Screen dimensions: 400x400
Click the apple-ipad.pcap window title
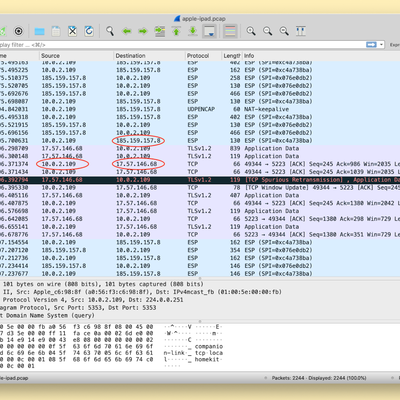[204, 19]
